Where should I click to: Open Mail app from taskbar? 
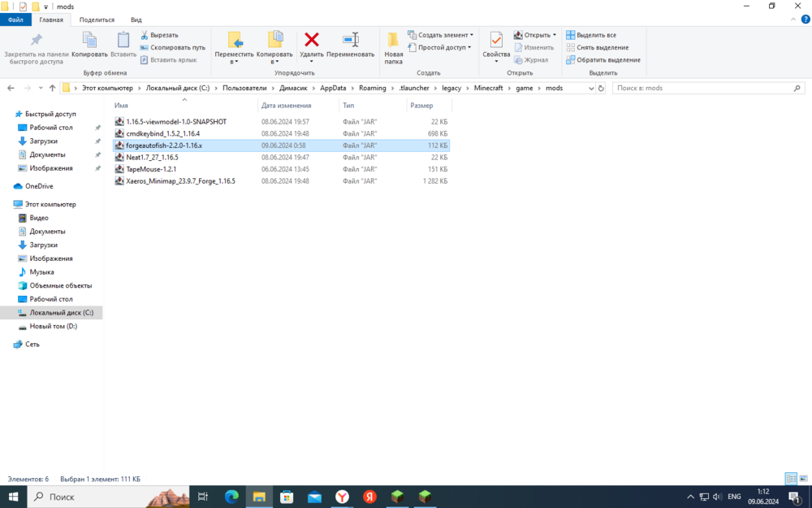pos(314,497)
